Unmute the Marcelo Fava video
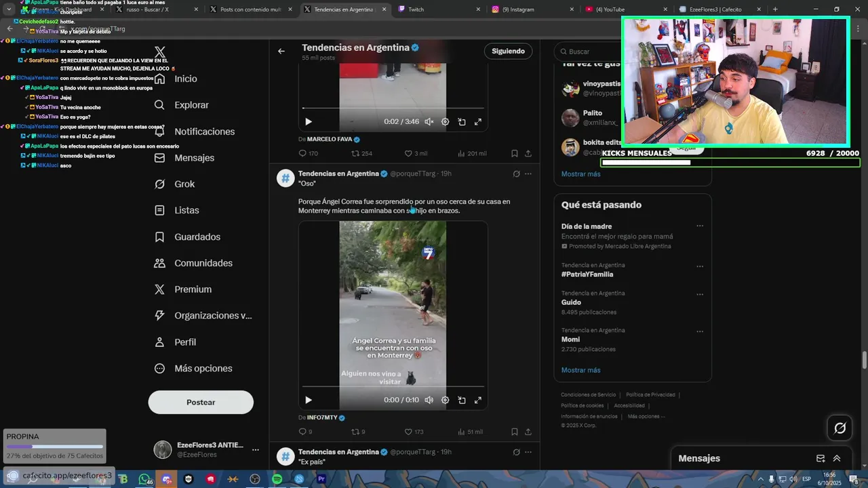The image size is (868, 488). click(x=429, y=122)
